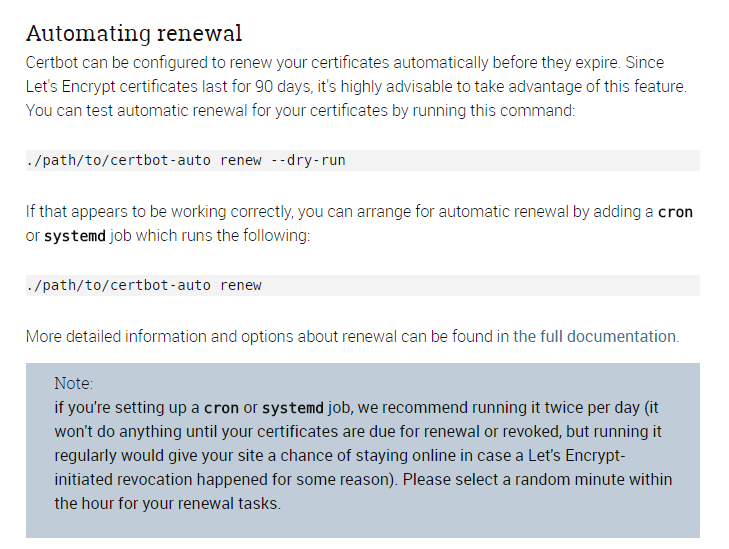Click the text 'Let's Encrypt certificates last for 90 days'
Screen dimensions: 729x549
[x=169, y=86]
